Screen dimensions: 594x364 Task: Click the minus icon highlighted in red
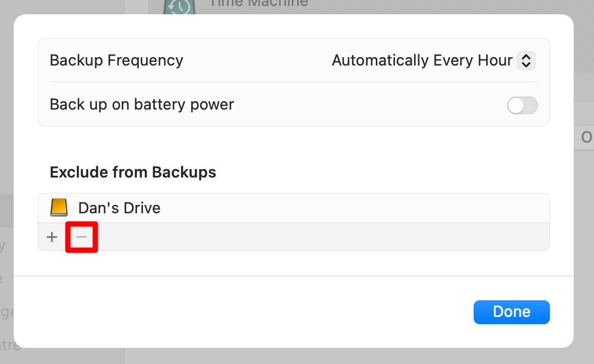click(82, 237)
